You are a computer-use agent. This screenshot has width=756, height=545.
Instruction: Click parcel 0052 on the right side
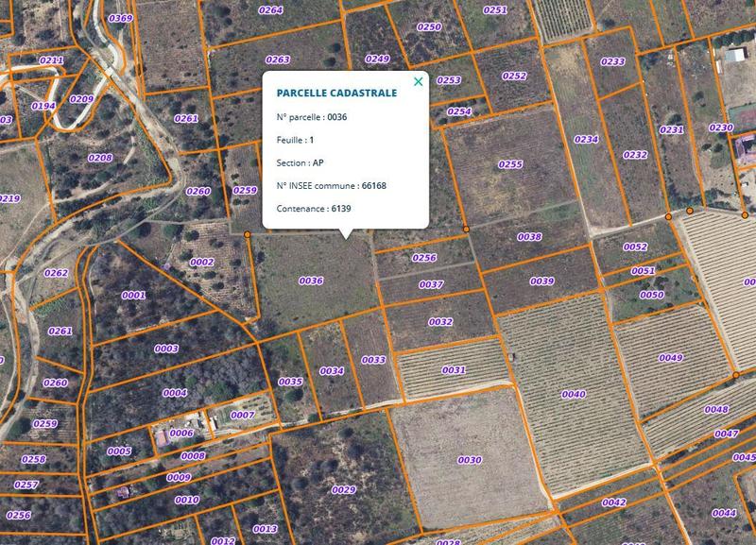pyautogui.click(x=637, y=247)
